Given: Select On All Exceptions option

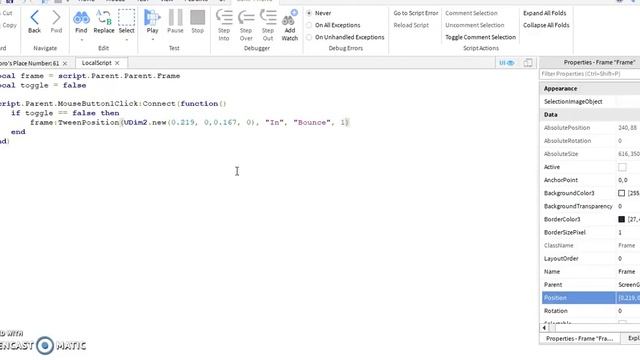Looking at the screenshot, I should tap(309, 25).
